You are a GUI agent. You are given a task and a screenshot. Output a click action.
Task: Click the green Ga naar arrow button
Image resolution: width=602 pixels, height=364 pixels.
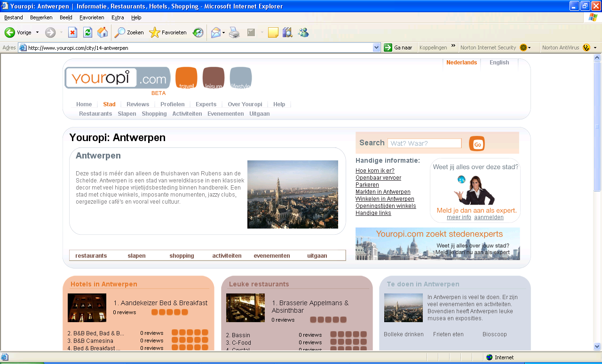[x=388, y=47]
